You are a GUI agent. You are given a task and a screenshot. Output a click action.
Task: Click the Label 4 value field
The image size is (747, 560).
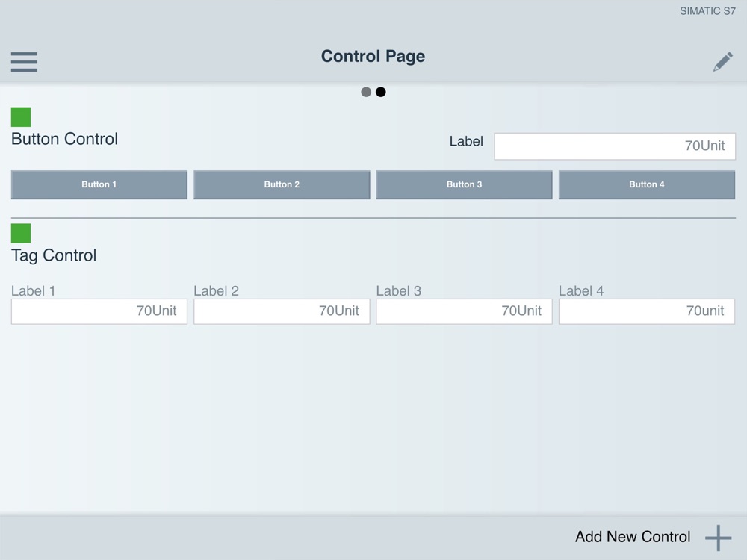click(646, 311)
